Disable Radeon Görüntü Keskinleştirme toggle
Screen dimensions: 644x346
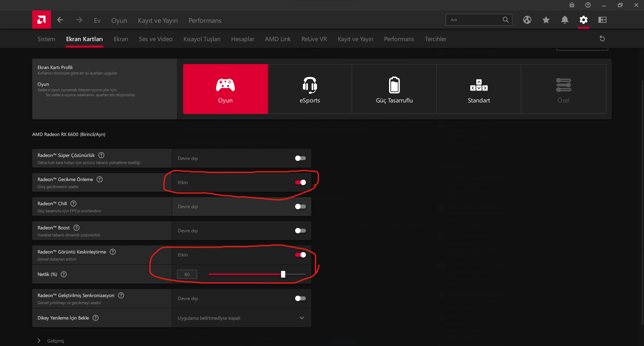pos(301,255)
